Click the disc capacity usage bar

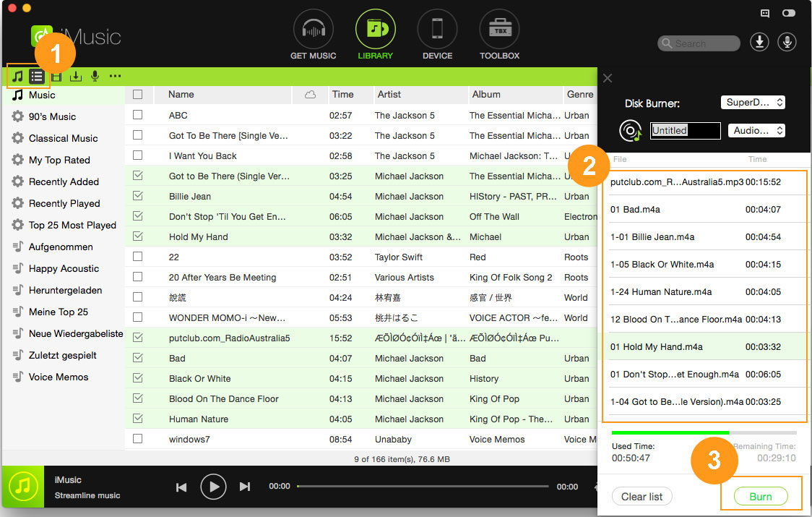point(704,432)
